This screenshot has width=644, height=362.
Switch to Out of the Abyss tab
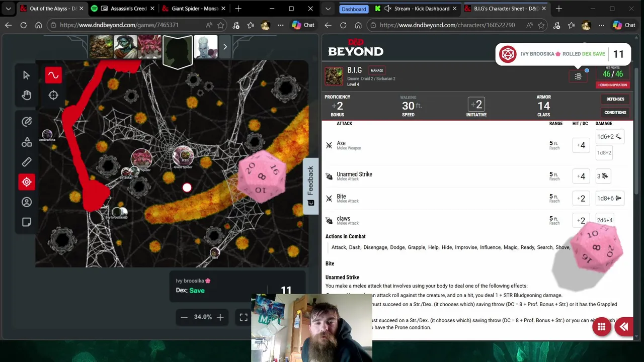(x=53, y=9)
